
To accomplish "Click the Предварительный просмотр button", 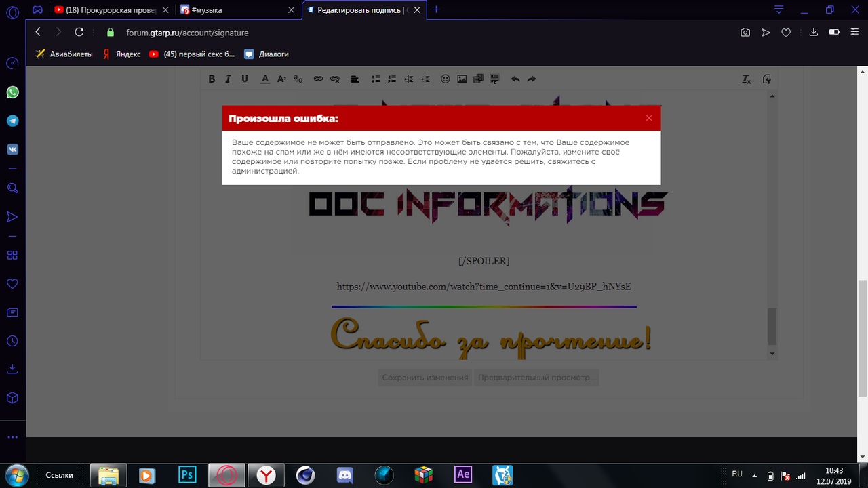I will [x=536, y=378].
